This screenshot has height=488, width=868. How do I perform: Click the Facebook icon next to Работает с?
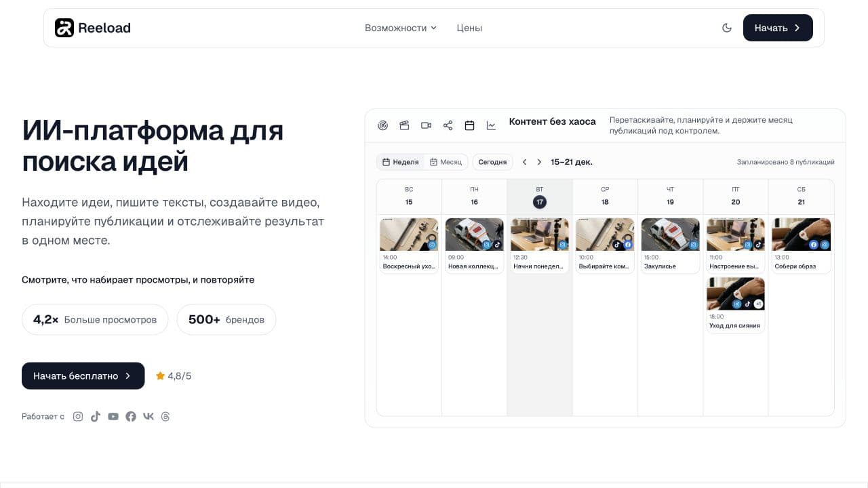pos(131,416)
